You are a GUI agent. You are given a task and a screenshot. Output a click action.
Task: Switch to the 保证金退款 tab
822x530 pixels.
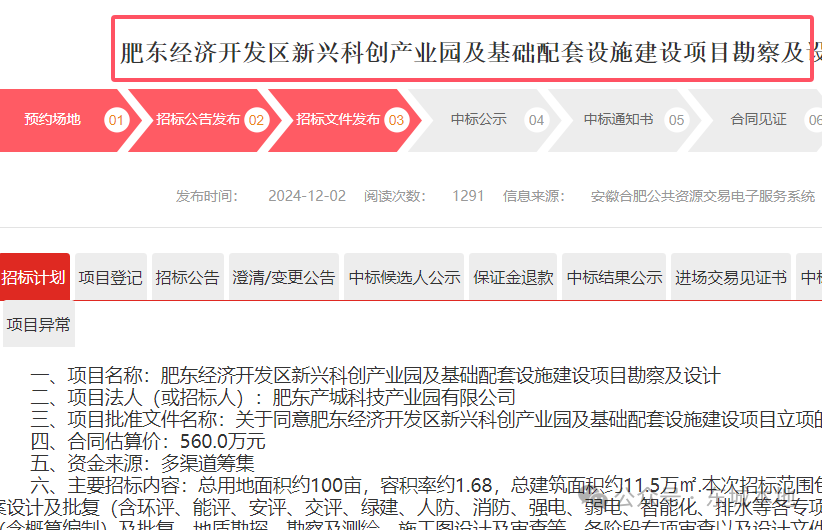[513, 277]
